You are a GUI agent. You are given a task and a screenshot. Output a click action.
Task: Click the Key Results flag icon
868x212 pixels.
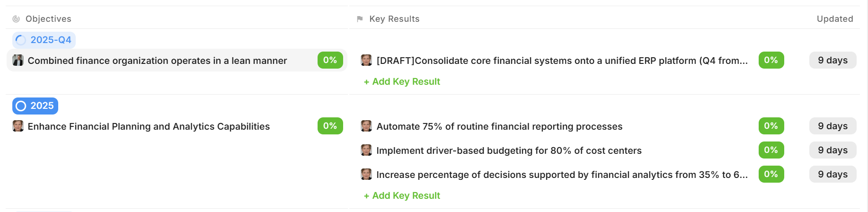click(360, 19)
